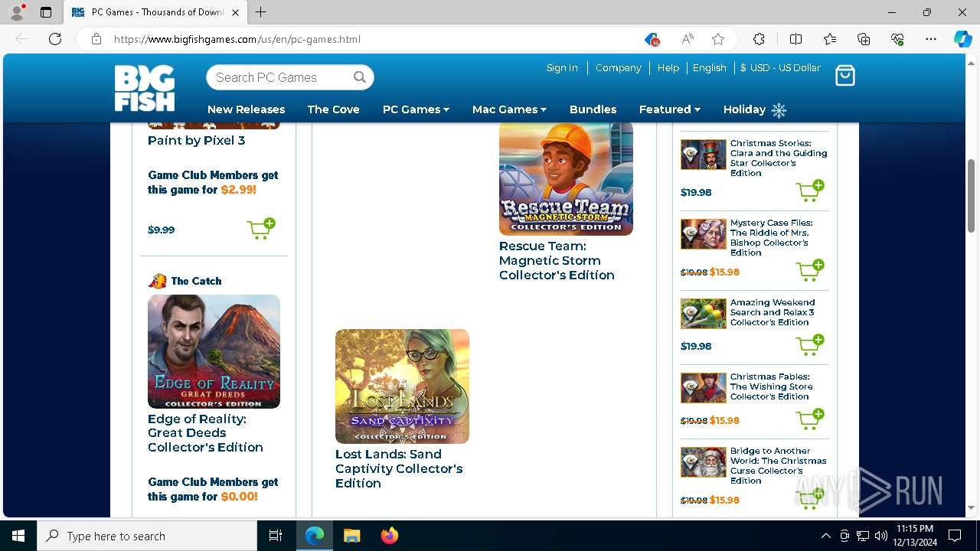
Task: Open Copilot sidebar icon
Action: click(962, 39)
